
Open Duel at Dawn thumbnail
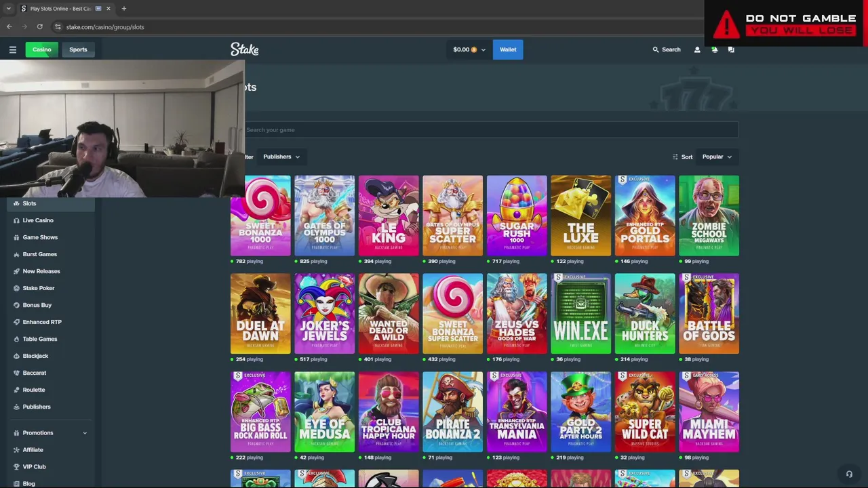click(x=260, y=314)
